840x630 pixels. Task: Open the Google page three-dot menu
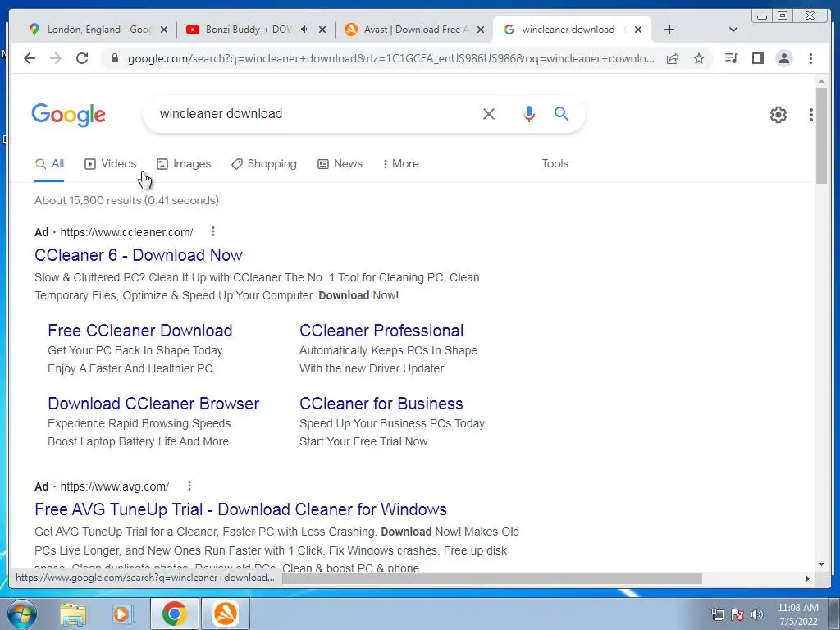[810, 115]
